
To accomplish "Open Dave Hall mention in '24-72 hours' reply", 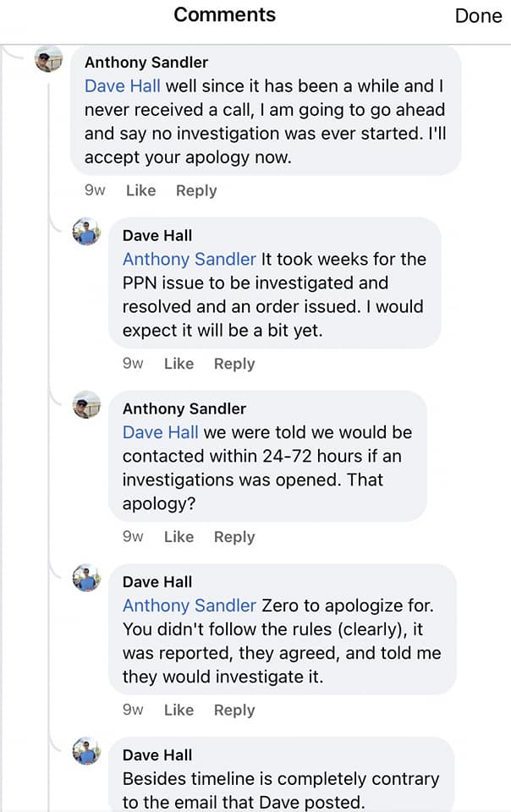I will tap(161, 432).
